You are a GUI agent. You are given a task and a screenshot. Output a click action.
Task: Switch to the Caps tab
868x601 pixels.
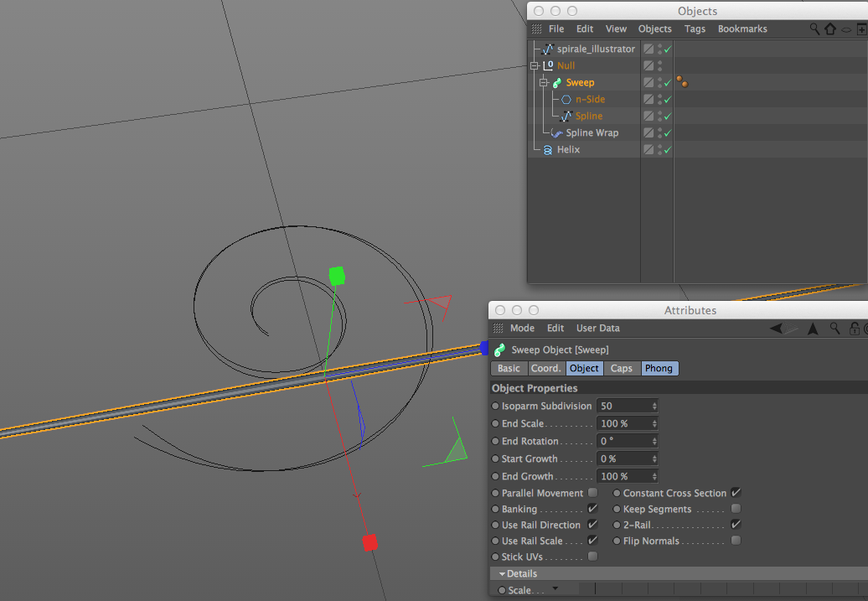click(x=621, y=368)
